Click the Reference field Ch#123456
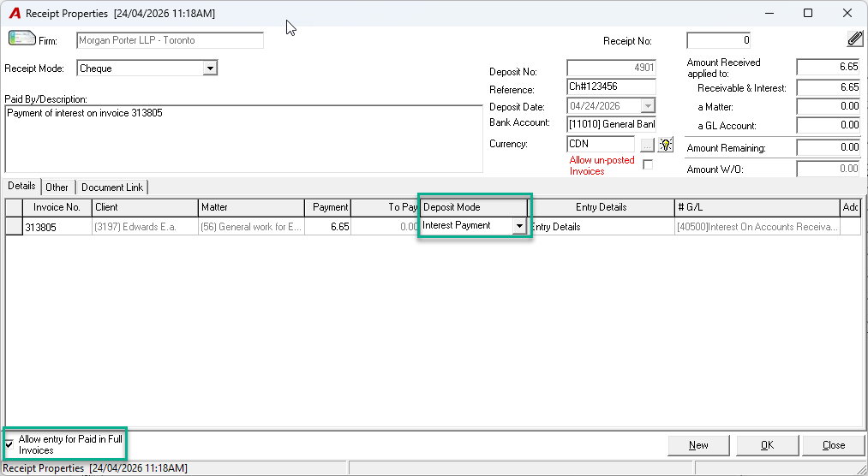 [611, 86]
